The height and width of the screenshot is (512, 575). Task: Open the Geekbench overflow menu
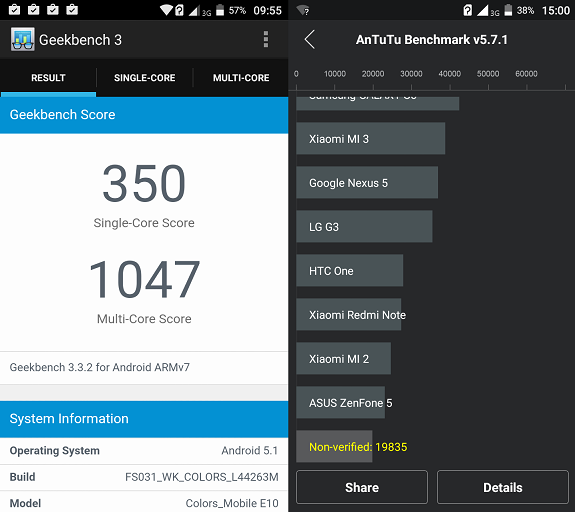pyautogui.click(x=266, y=39)
